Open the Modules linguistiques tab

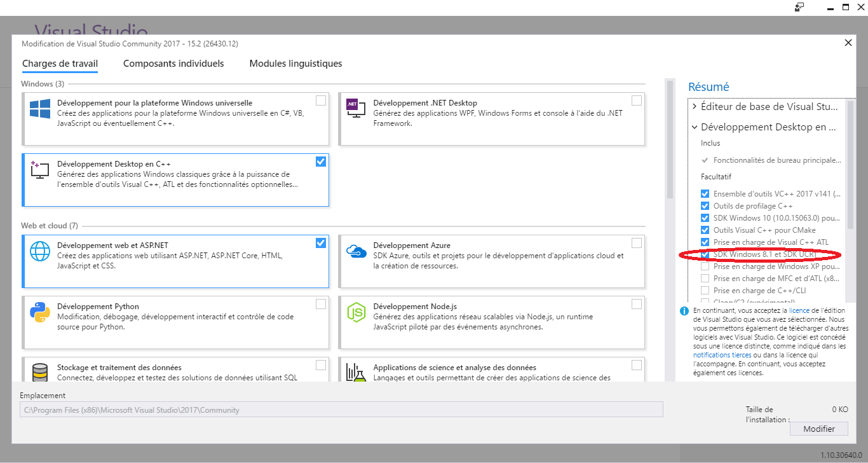[x=295, y=64]
